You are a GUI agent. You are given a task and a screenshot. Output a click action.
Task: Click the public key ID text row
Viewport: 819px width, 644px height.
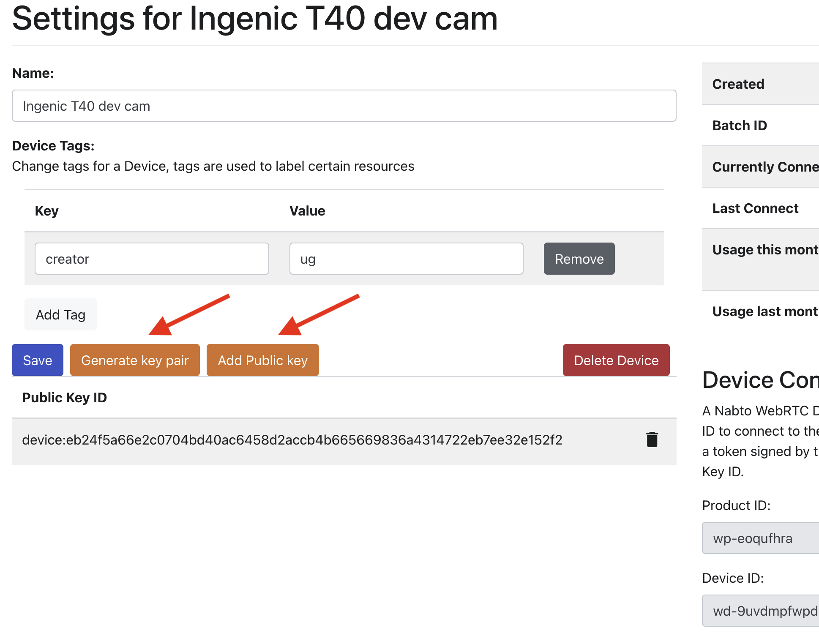click(292, 440)
